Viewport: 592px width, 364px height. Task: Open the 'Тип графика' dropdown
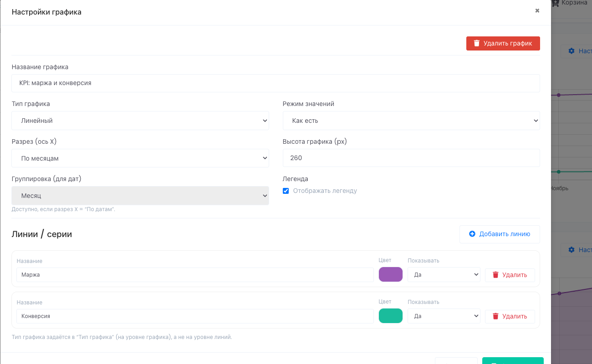(x=140, y=121)
